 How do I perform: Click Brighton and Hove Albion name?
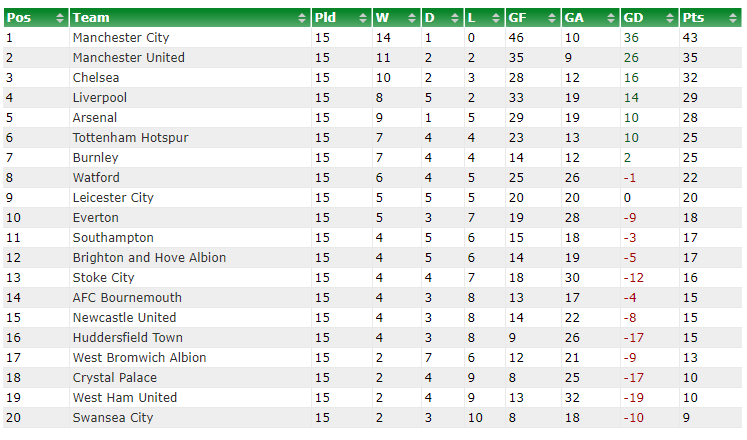coord(149,258)
